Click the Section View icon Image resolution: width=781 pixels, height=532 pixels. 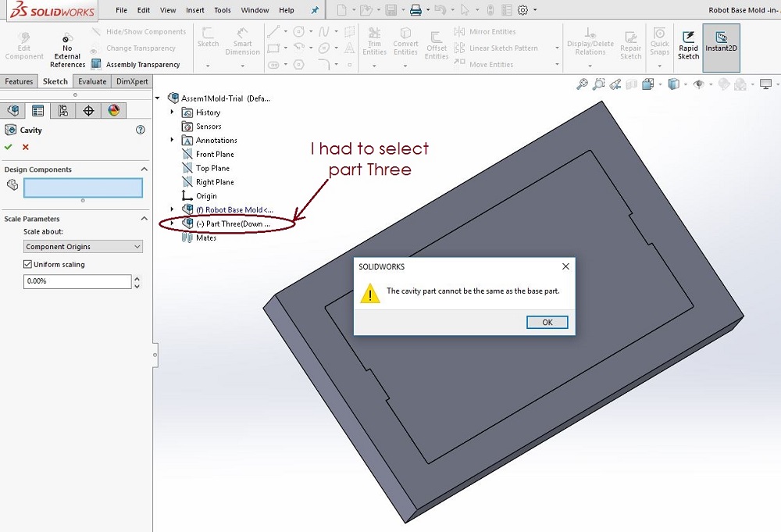(x=632, y=84)
